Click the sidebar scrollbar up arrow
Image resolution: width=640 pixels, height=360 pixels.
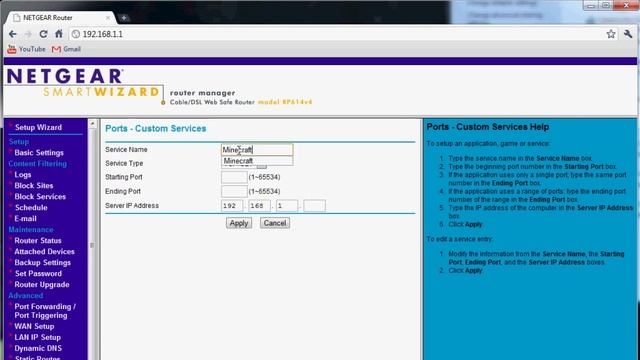(93, 123)
